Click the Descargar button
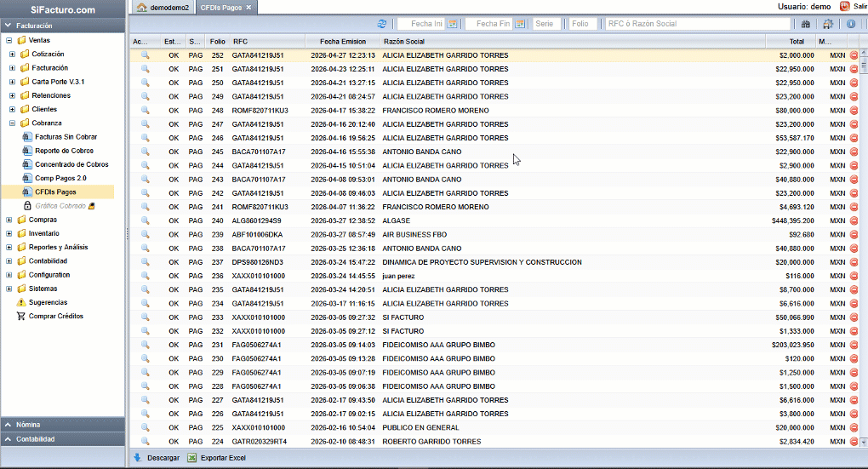Image resolution: width=868 pixels, height=469 pixels. [x=156, y=458]
